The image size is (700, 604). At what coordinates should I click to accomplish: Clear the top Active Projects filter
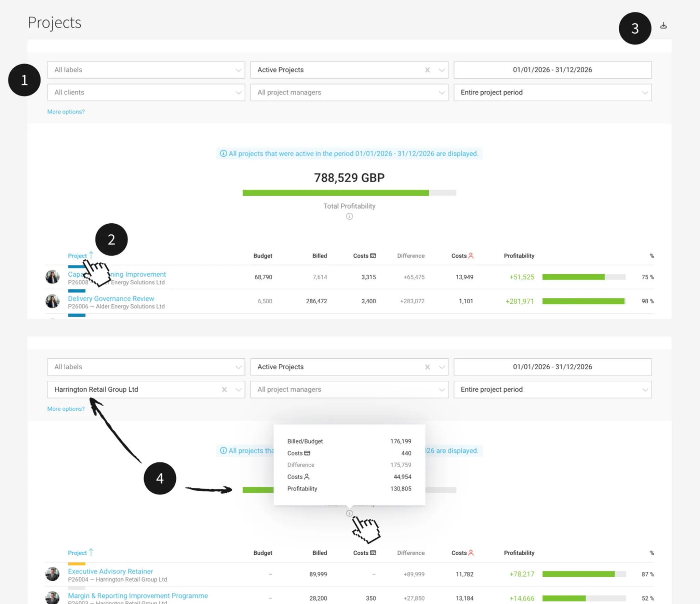[x=427, y=70]
